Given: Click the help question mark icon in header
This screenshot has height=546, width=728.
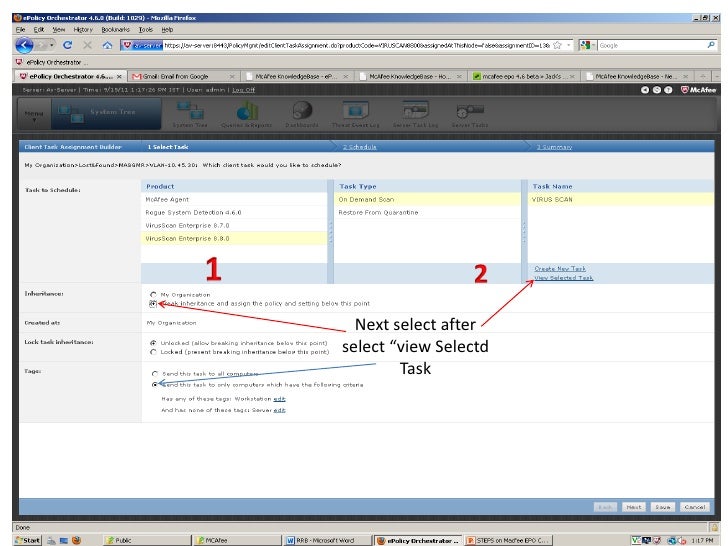Looking at the screenshot, I should coord(668,90).
